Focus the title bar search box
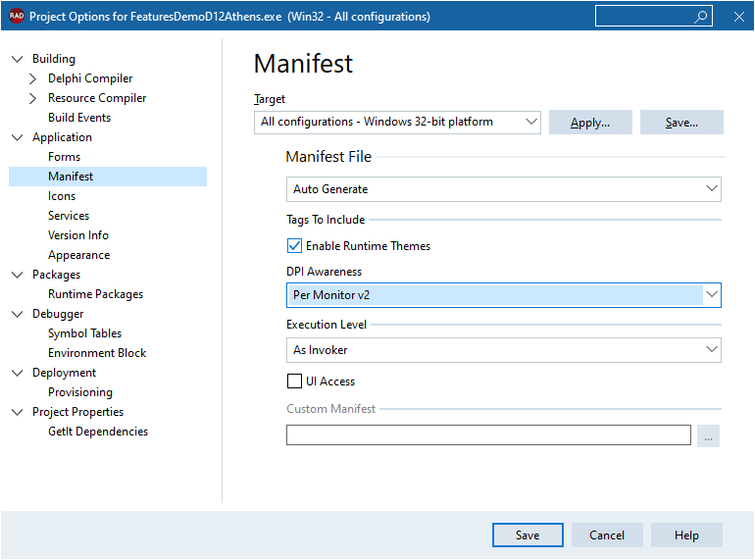The image size is (755, 560). pyautogui.click(x=653, y=17)
